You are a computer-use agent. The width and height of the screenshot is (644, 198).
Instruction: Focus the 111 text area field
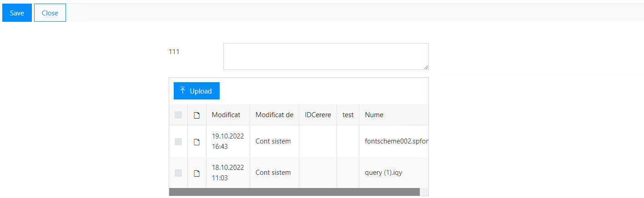point(326,56)
